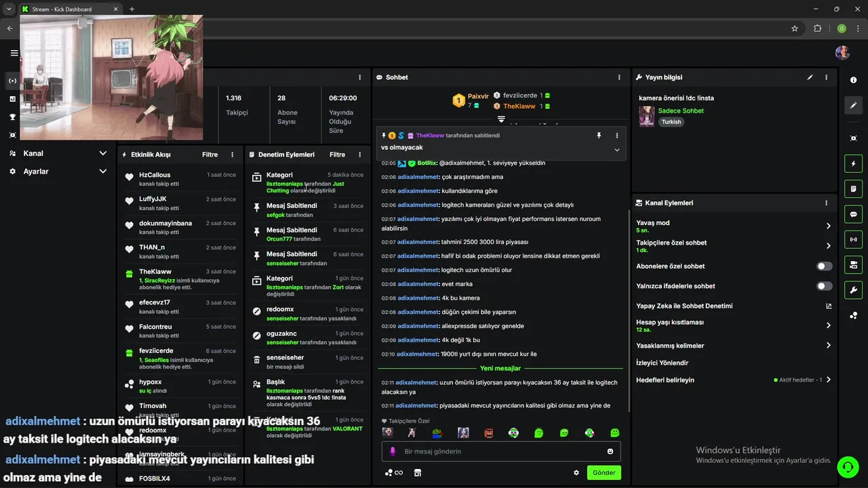Open the Denetim Eylemleri panel three-dot menu
This screenshot has width=868, height=488.
coord(360,155)
